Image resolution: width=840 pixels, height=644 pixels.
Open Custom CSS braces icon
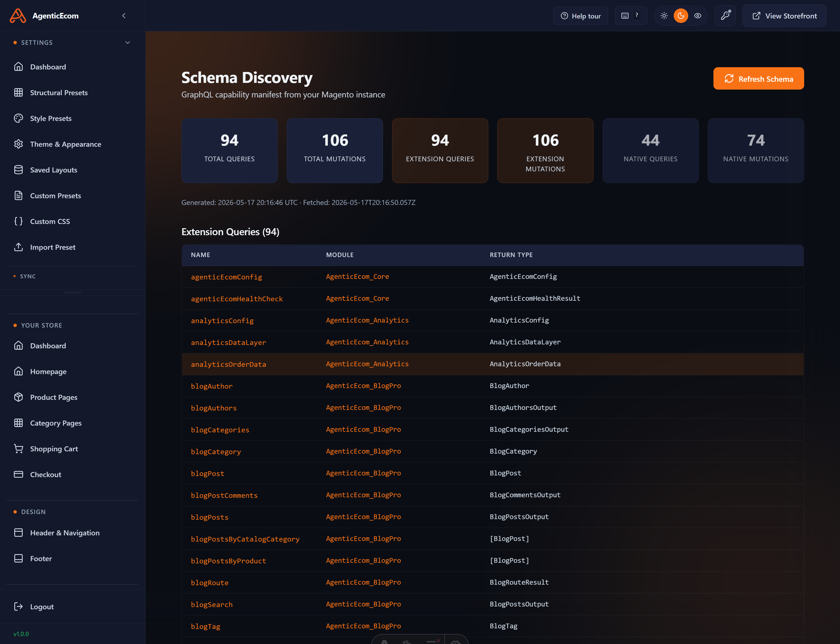[18, 221]
